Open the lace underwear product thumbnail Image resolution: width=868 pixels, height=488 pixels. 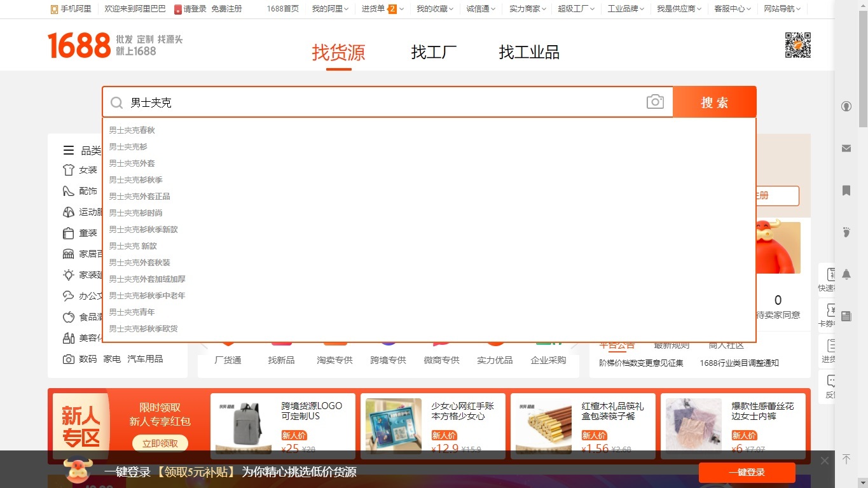tap(694, 426)
